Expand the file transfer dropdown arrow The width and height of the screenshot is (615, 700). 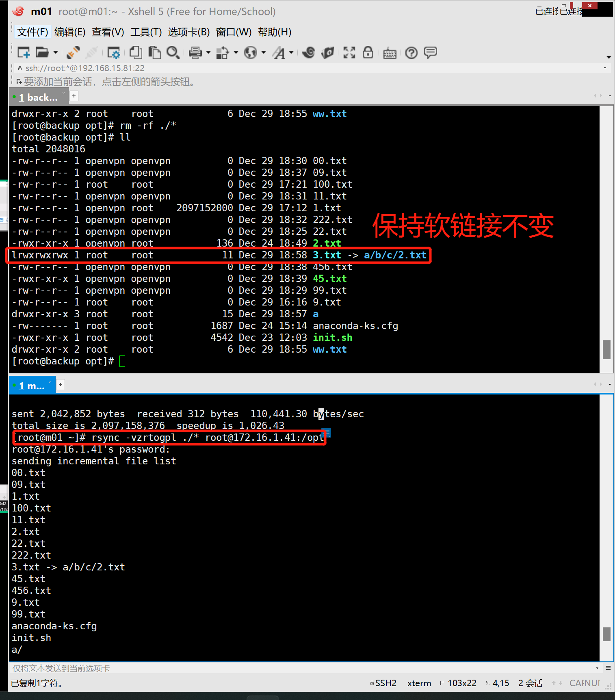click(236, 52)
